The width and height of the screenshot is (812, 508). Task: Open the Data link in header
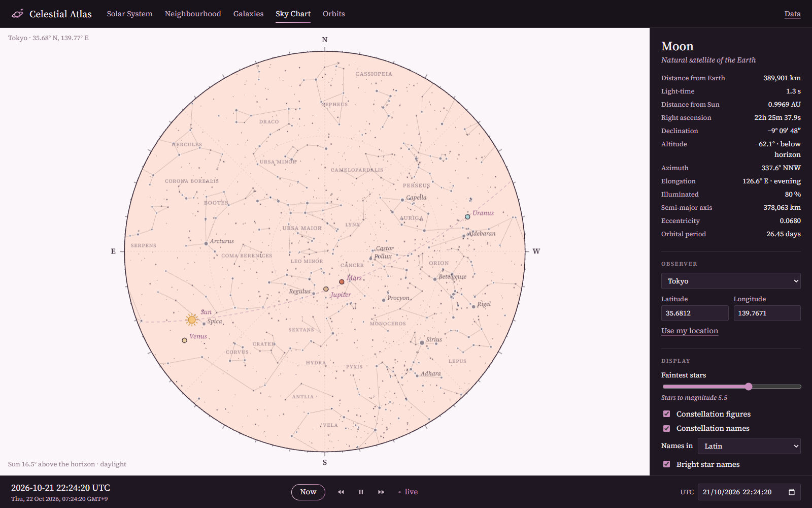click(x=792, y=14)
